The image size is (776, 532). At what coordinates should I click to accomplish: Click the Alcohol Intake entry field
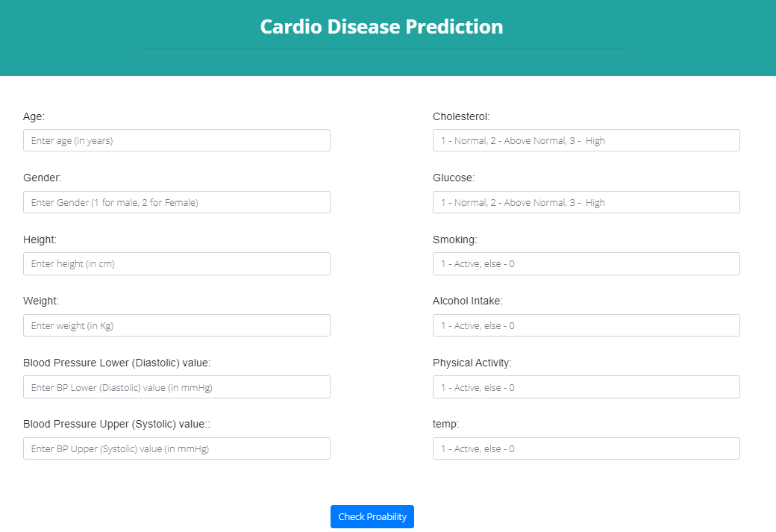click(x=586, y=325)
